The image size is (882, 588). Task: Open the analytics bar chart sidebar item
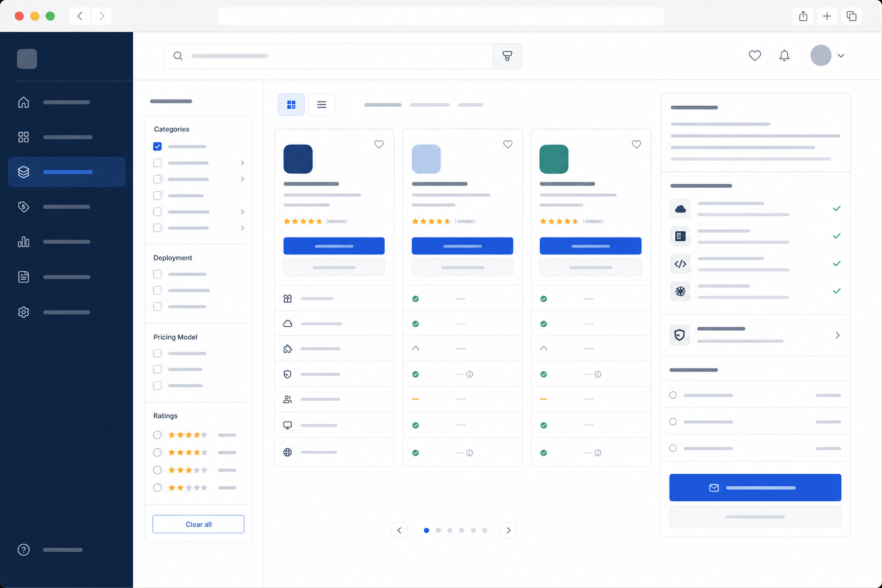24,242
